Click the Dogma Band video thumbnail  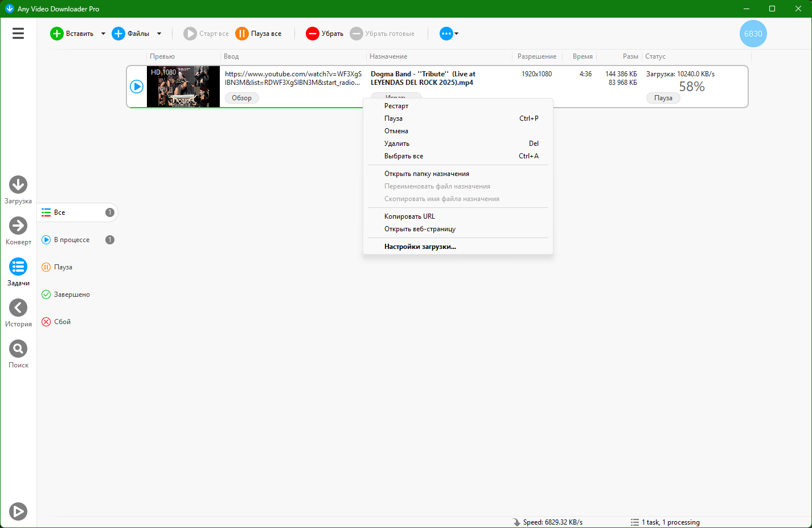pyautogui.click(x=183, y=87)
